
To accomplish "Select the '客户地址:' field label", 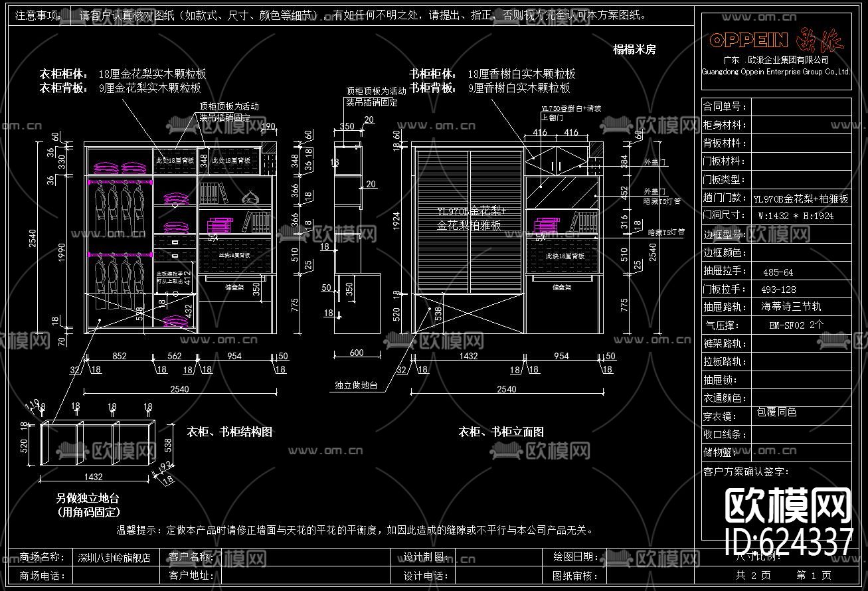I will (x=191, y=576).
